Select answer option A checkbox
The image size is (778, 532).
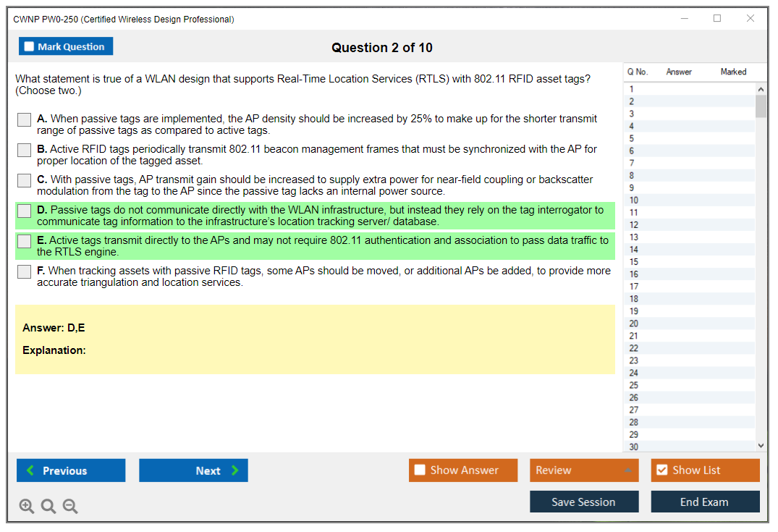click(x=25, y=119)
